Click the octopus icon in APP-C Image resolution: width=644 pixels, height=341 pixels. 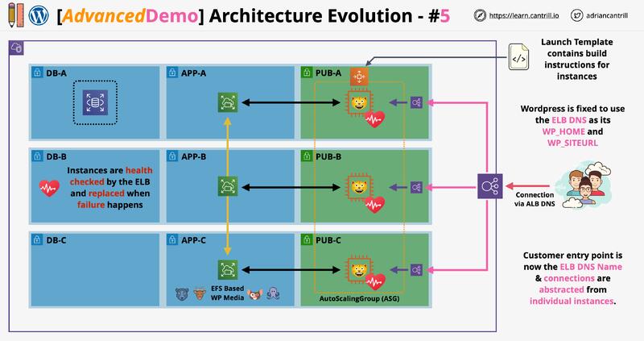point(273,293)
